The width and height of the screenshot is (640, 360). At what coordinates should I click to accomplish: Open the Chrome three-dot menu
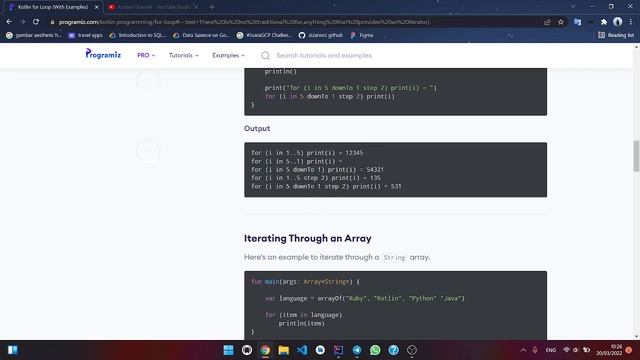click(631, 22)
